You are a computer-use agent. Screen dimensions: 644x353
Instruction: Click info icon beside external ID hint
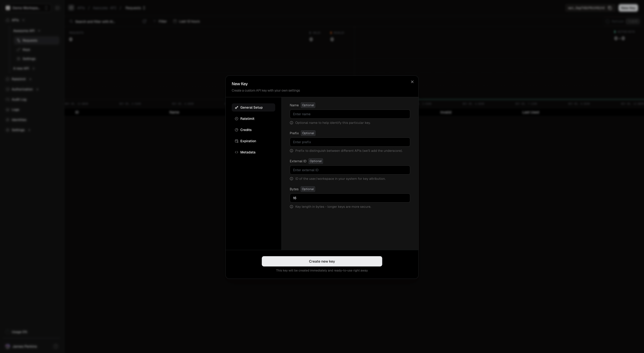click(x=291, y=179)
